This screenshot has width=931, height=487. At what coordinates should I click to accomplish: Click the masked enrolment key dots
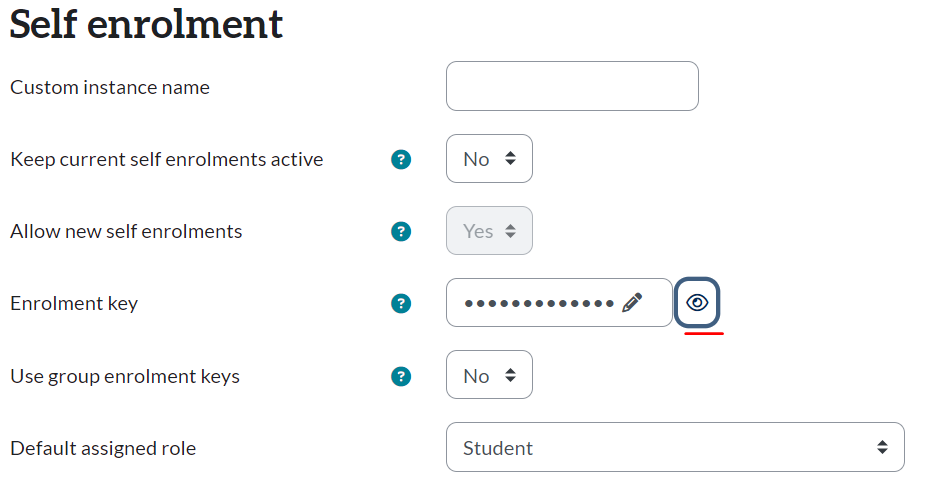click(x=540, y=303)
